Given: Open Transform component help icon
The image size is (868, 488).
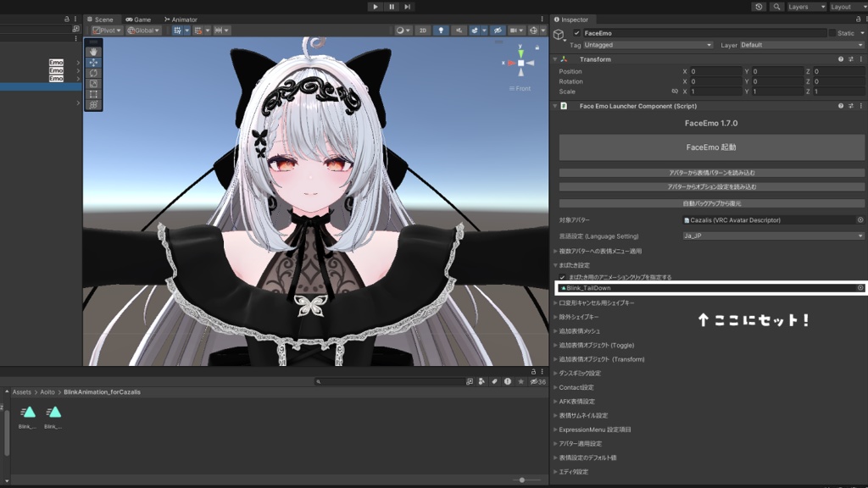Looking at the screenshot, I should point(841,59).
